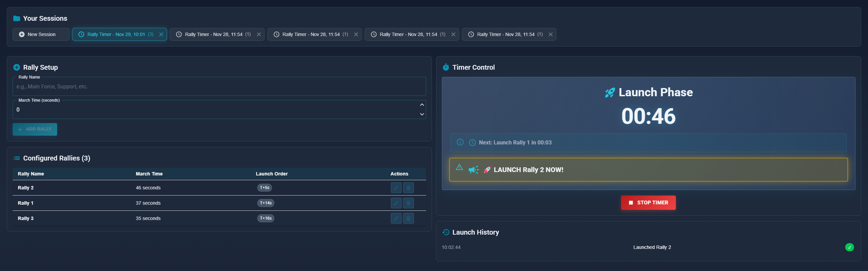
Task: Click the Add Rally button
Action: (35, 129)
